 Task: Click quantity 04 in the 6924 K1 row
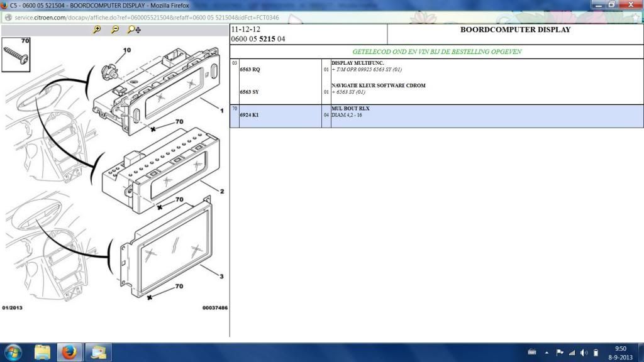(326, 115)
